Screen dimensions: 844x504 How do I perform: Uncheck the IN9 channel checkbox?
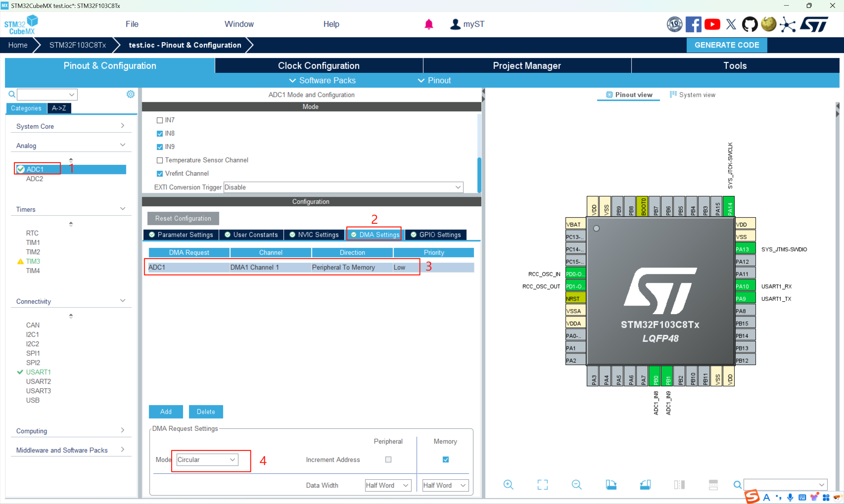tap(160, 147)
